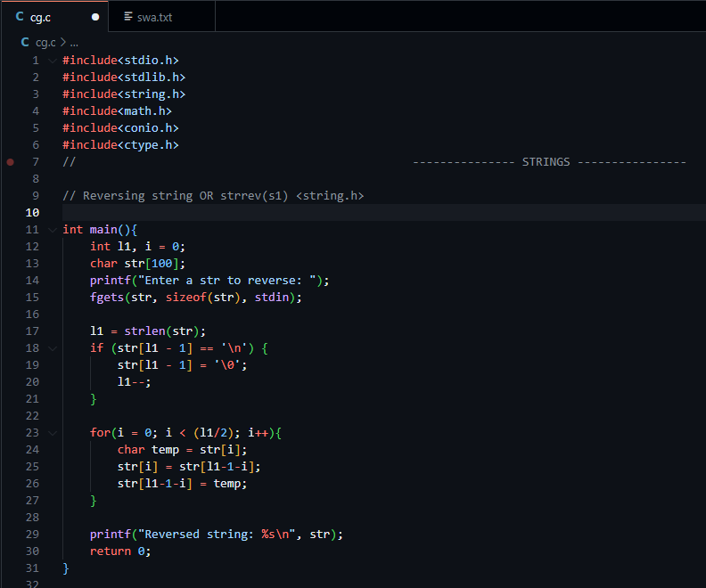Click the closing brace on line 31
The width and height of the screenshot is (706, 588).
tap(66, 568)
